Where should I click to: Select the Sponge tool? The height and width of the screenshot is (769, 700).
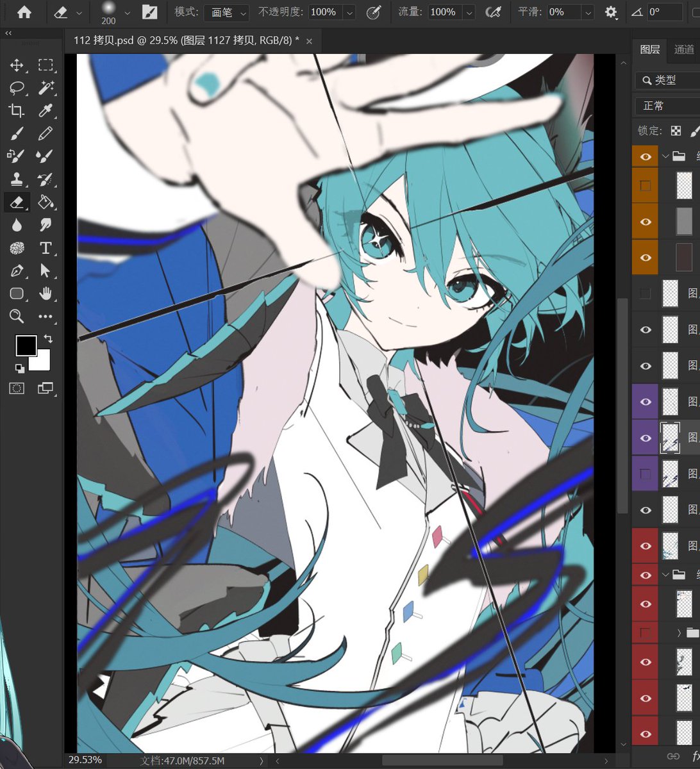17,248
